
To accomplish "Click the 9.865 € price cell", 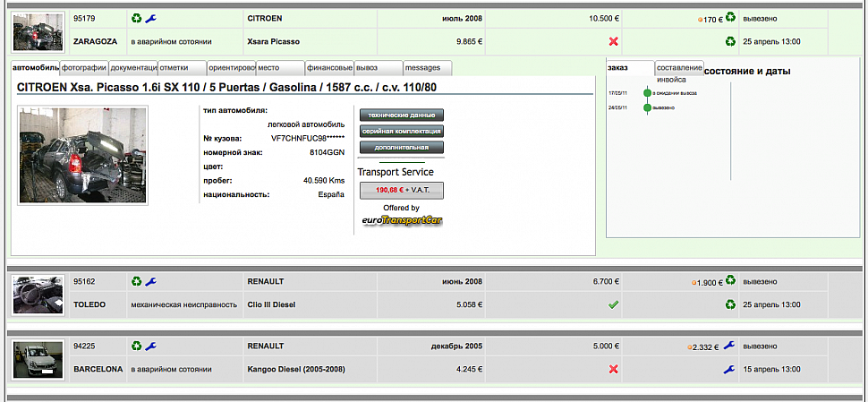I will pyautogui.click(x=431, y=41).
